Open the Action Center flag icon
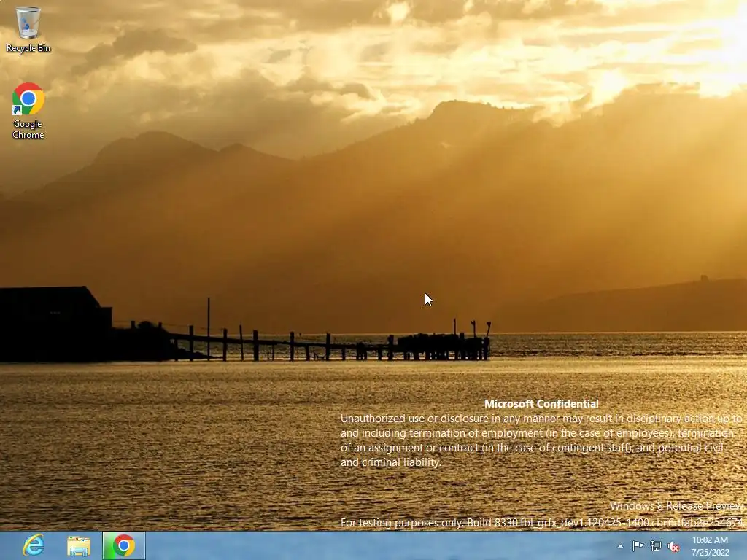Viewport: 747px width, 560px height. pyautogui.click(x=638, y=546)
